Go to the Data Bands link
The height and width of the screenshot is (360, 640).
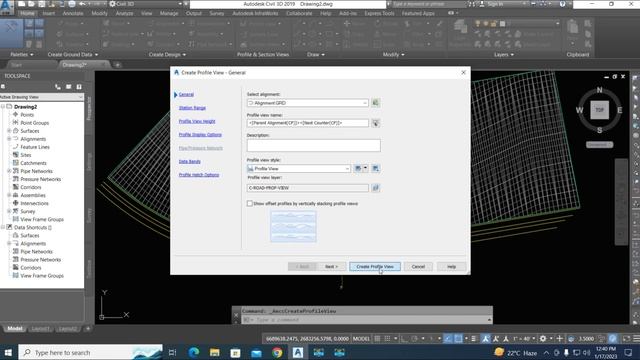coord(189,162)
